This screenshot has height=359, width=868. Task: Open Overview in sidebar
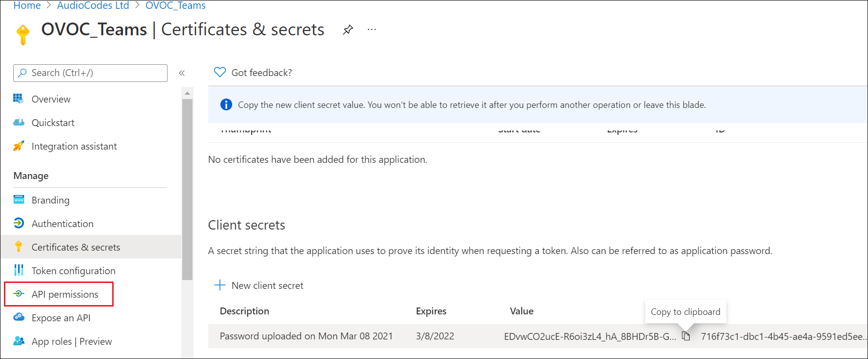pyautogui.click(x=51, y=99)
